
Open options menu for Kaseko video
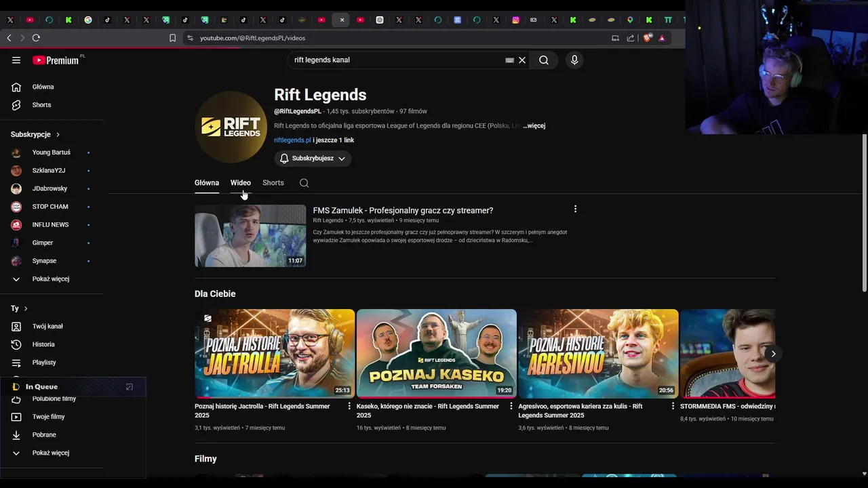[x=511, y=406]
